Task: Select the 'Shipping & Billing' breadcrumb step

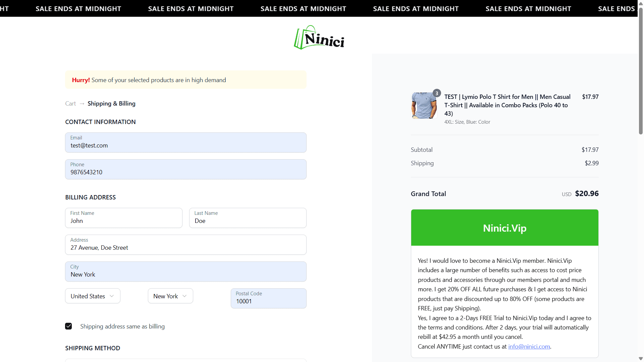Action: [x=111, y=103]
